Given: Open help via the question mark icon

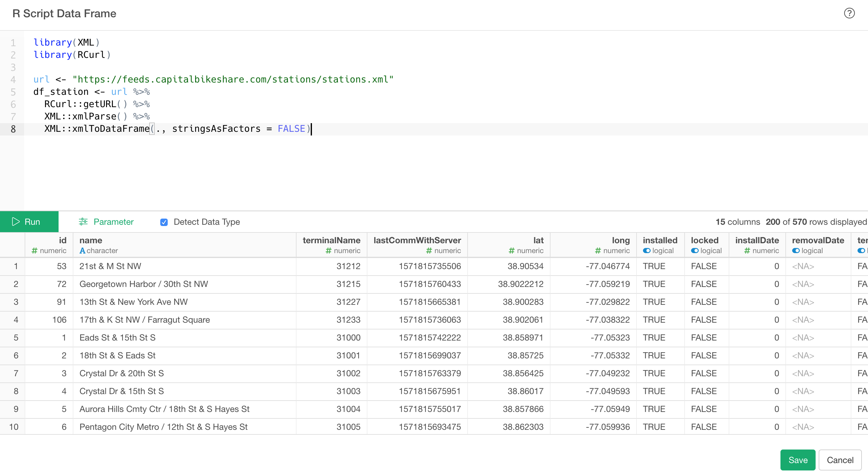Looking at the screenshot, I should coord(849,14).
